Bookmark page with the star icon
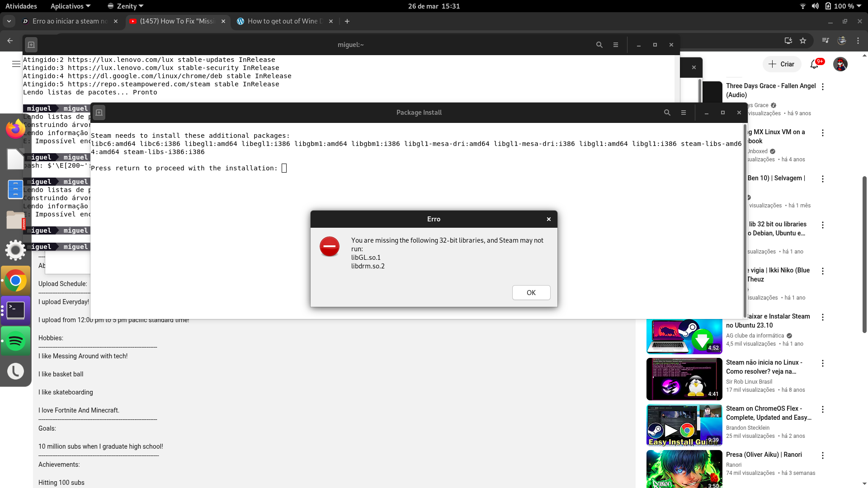Viewport: 868px width, 488px height. (x=802, y=41)
